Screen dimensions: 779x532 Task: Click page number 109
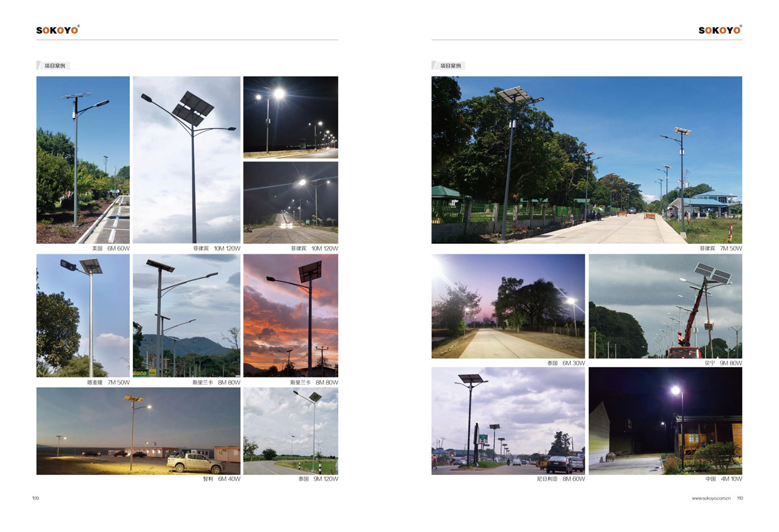tap(36, 498)
